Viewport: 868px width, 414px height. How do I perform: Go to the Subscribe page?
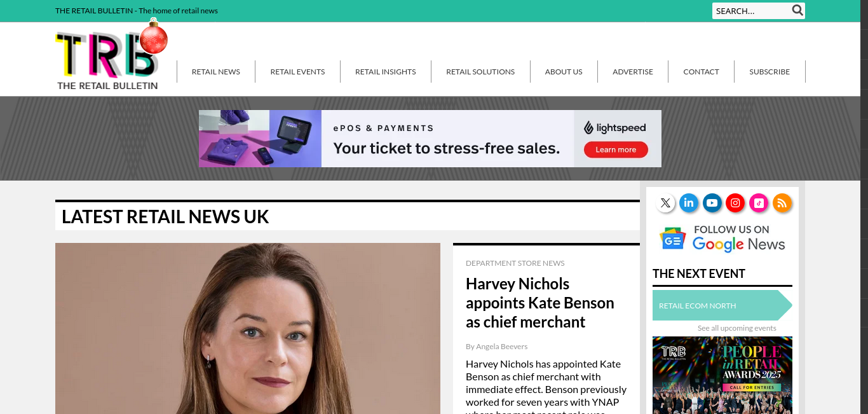(770, 72)
